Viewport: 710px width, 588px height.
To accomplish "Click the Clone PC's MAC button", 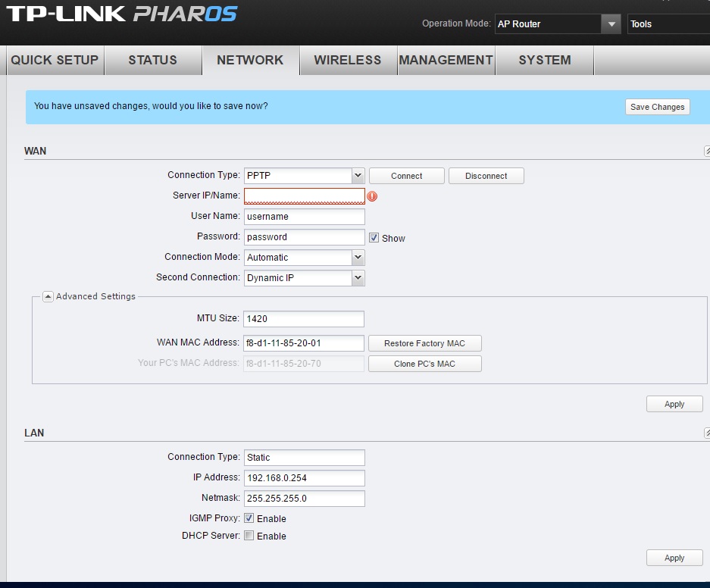I will tap(424, 364).
